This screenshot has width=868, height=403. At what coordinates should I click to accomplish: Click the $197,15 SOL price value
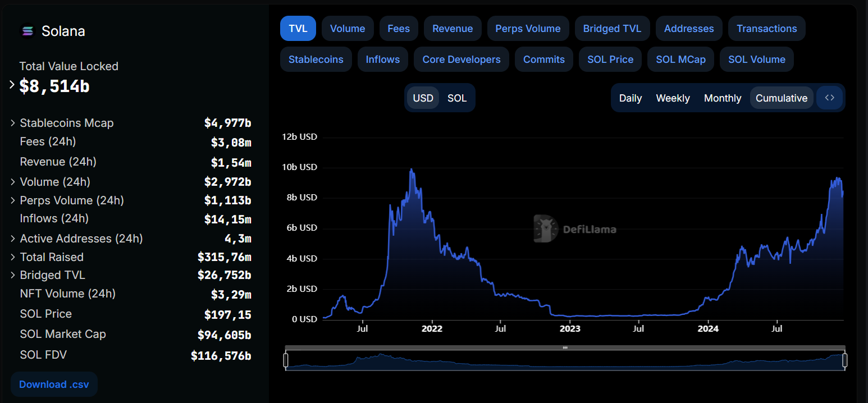(227, 315)
